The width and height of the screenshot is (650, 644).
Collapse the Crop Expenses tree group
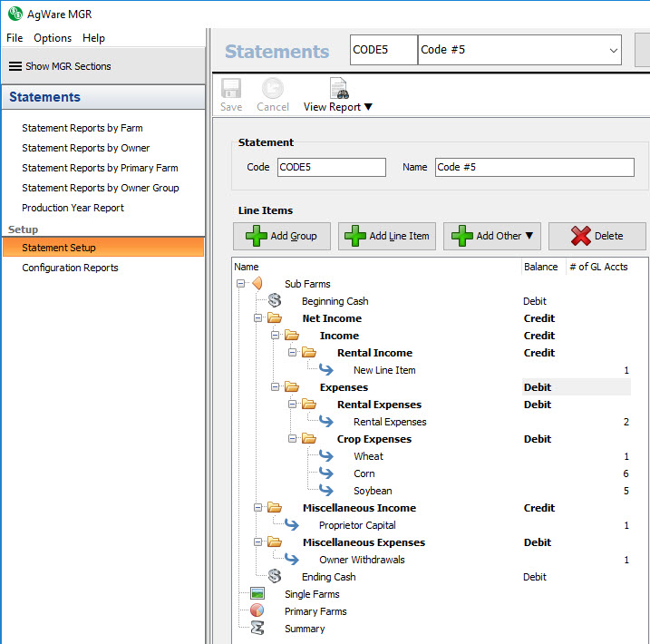[294, 439]
